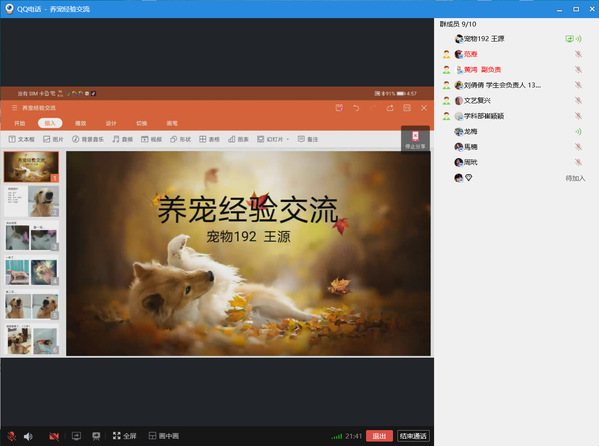Close the WPS document with X icon
Viewport: 599px width, 446px height.
[x=424, y=108]
